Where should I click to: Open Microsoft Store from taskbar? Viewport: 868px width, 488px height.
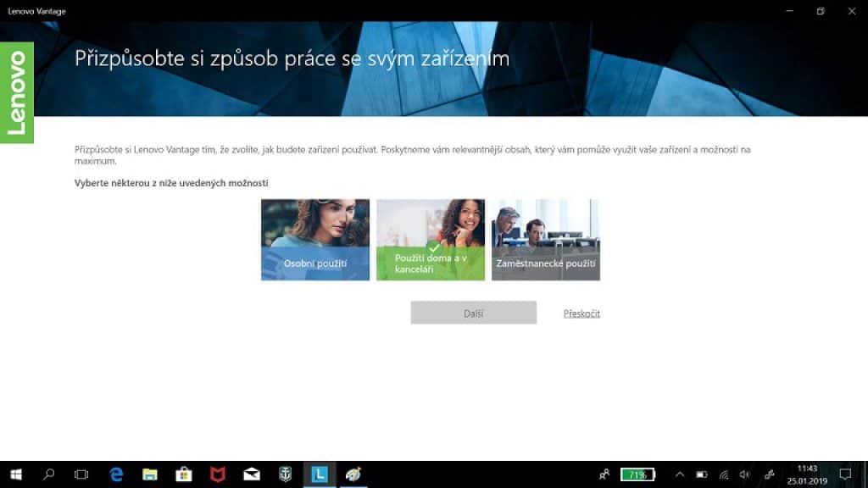(x=184, y=474)
